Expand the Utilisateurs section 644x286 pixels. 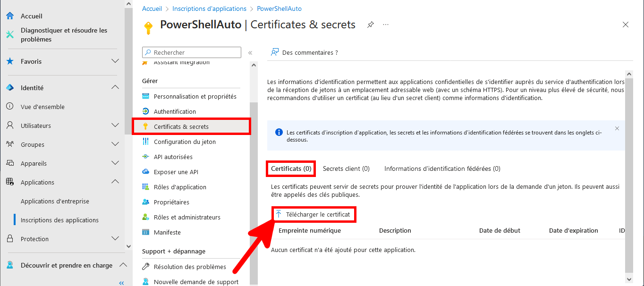(115, 125)
